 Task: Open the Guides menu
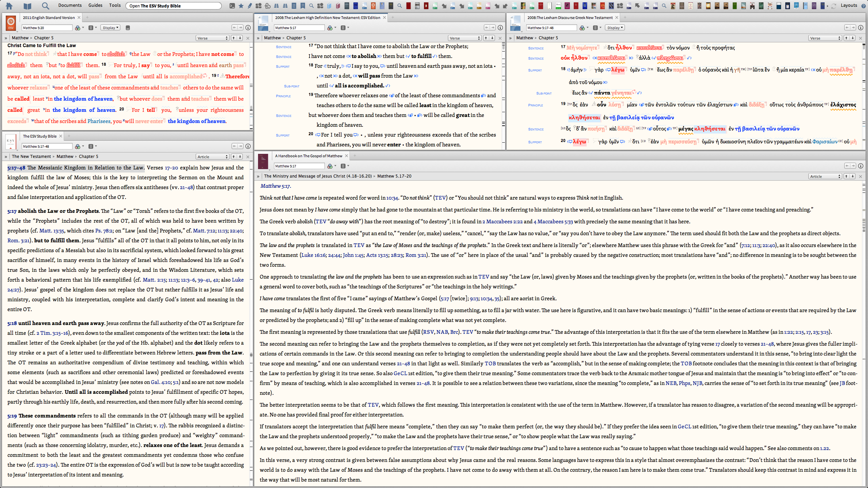[x=95, y=5]
